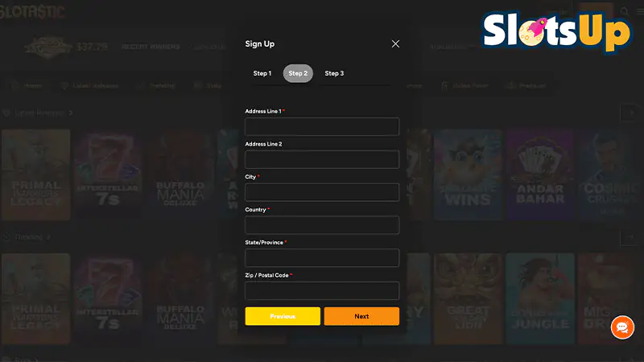Close the Sign Up dialog
This screenshot has width=644, height=362.
[x=395, y=44]
